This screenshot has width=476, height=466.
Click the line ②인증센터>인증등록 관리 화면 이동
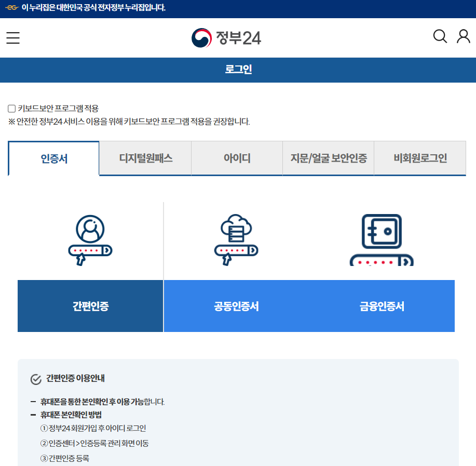(94, 443)
